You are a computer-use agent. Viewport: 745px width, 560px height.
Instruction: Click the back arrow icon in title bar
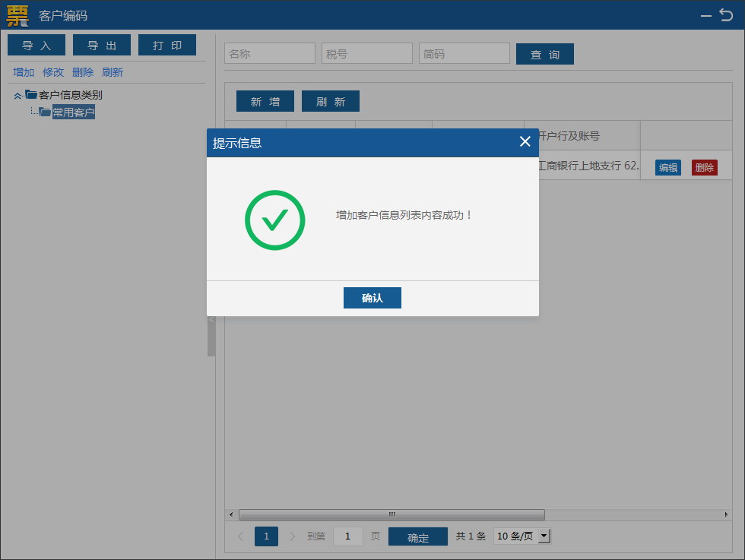(726, 14)
